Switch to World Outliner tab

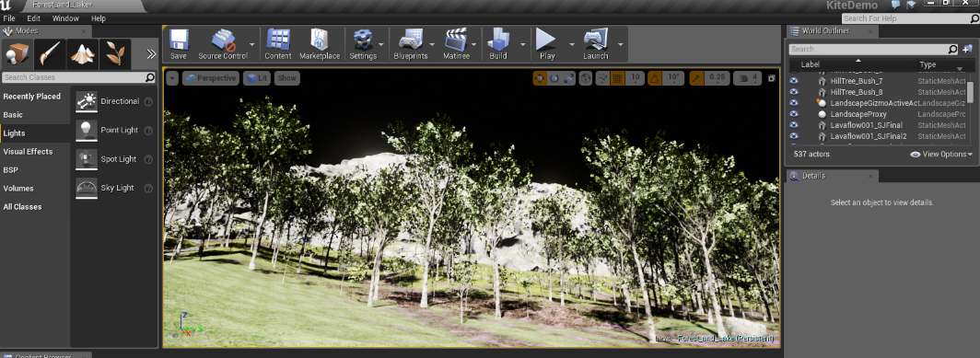point(832,31)
